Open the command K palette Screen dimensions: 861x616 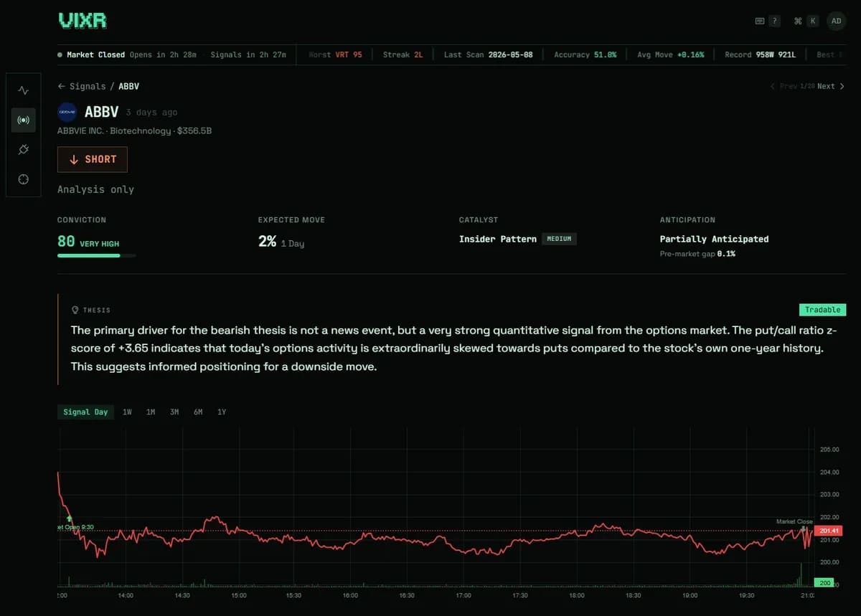[806, 22]
